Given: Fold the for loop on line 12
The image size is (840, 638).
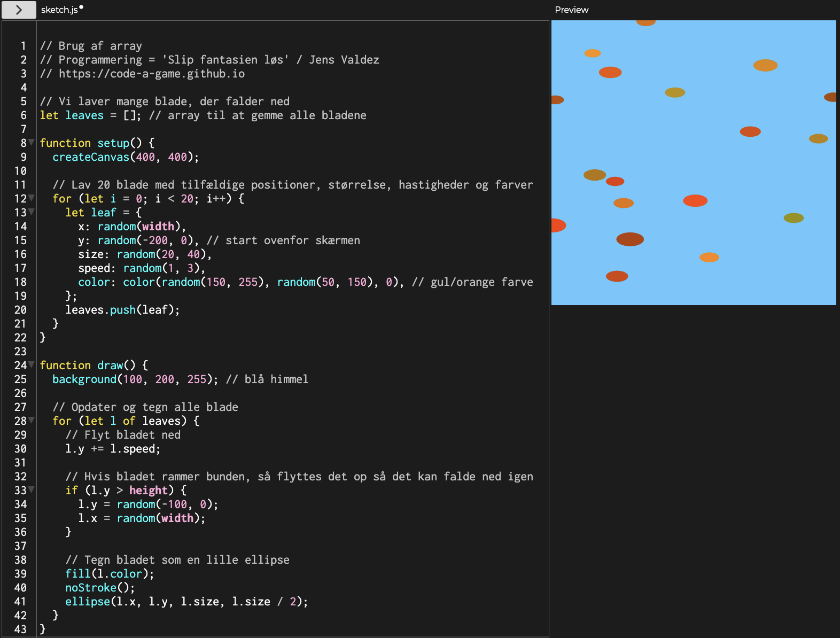Looking at the screenshot, I should coord(32,198).
